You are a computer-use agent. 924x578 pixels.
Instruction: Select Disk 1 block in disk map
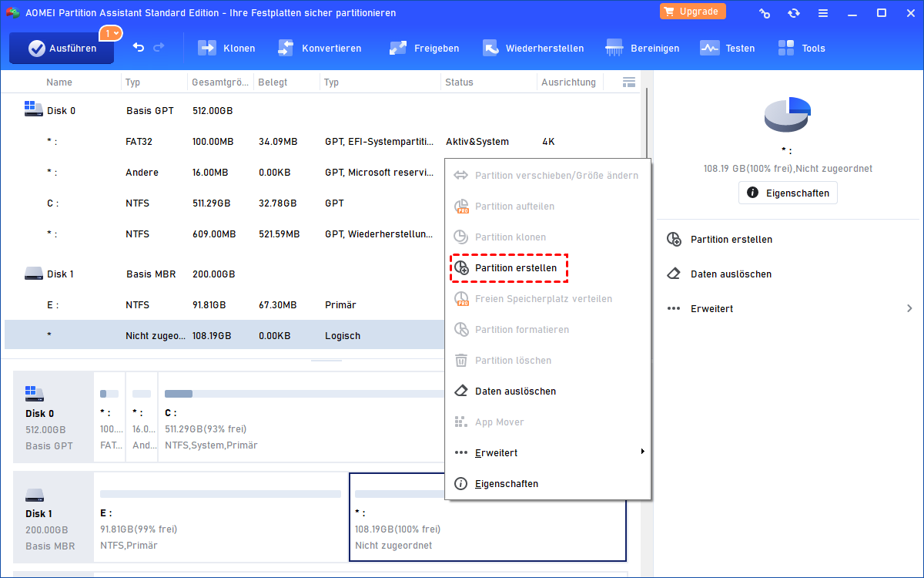pyautogui.click(x=53, y=516)
